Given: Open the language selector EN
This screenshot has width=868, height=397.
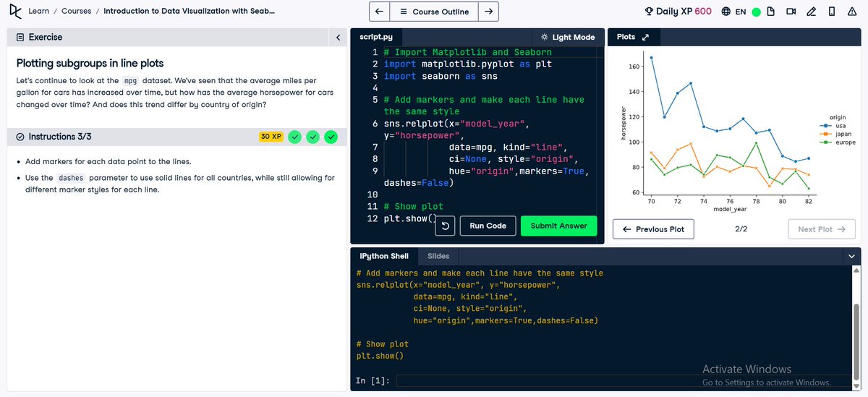Looking at the screenshot, I should [x=734, y=12].
